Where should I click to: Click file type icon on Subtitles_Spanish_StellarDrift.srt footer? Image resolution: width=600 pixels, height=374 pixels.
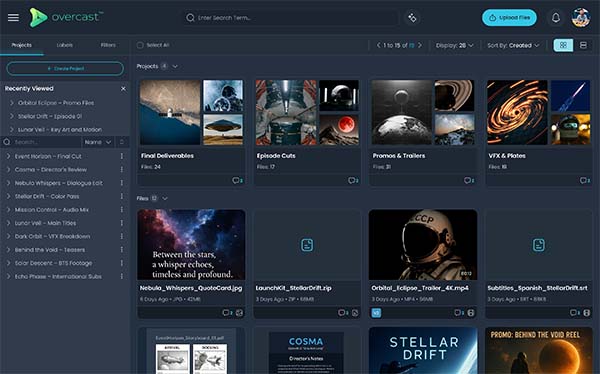click(587, 313)
